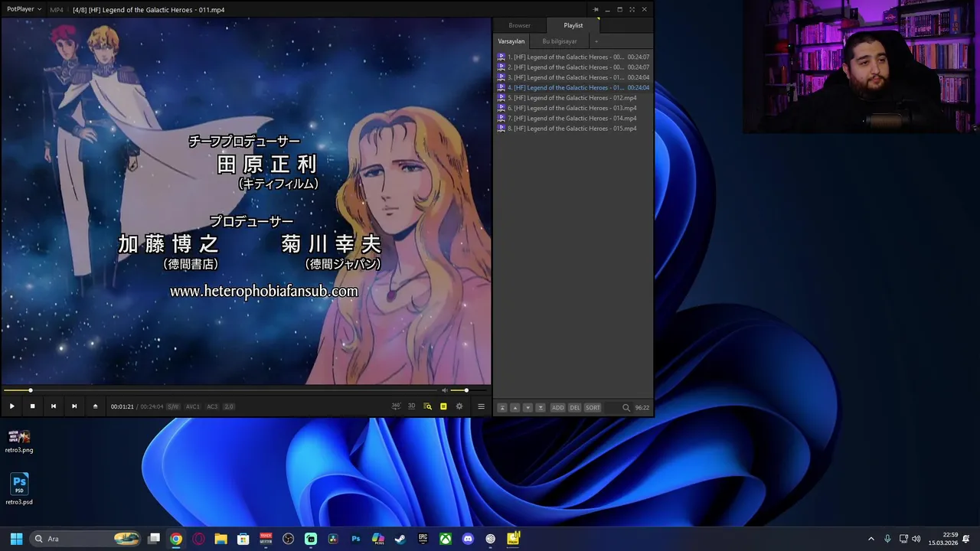Click the 2.0 audio channel label
This screenshot has height=551, width=980.
tap(229, 406)
